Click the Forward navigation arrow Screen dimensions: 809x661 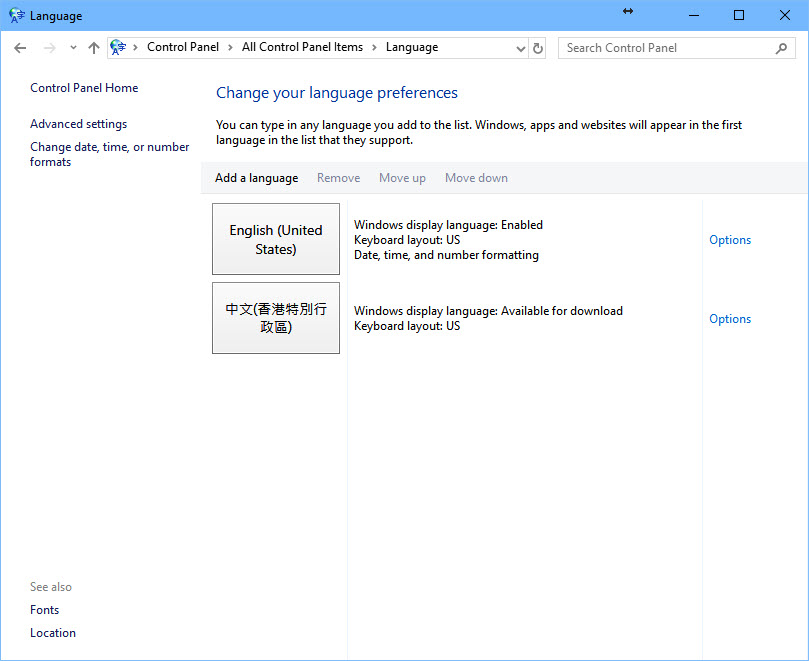coord(50,48)
